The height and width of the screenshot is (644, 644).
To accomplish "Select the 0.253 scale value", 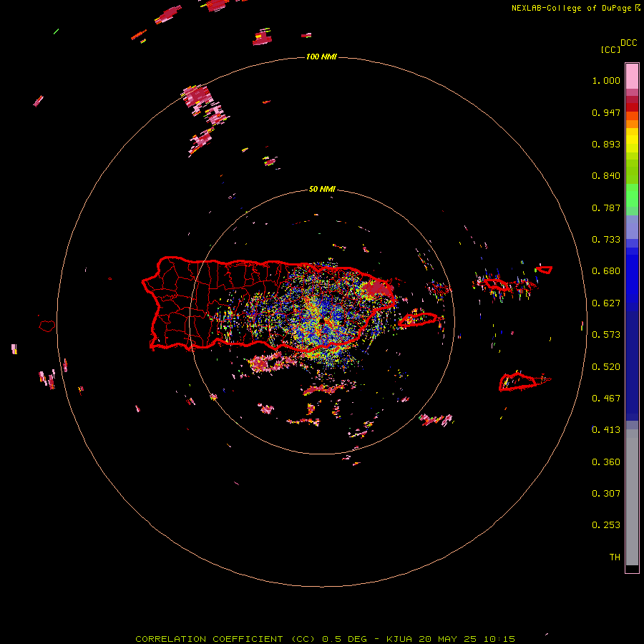I will (606, 525).
